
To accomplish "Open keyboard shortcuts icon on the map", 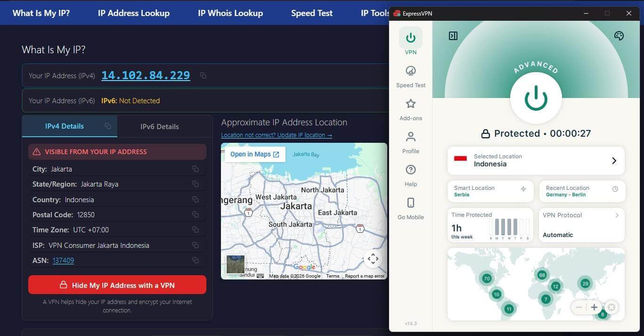I will 260,276.
